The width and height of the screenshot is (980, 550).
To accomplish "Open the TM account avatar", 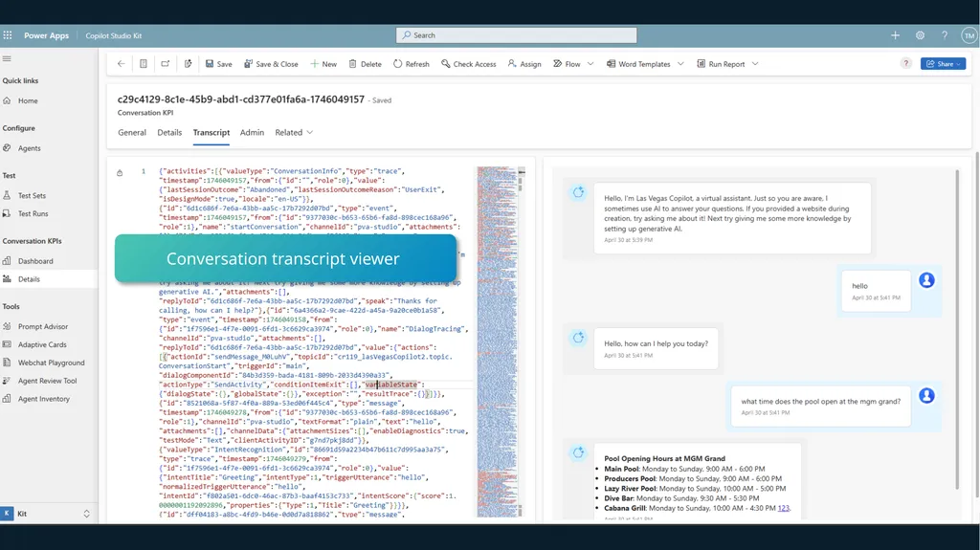I will [969, 35].
